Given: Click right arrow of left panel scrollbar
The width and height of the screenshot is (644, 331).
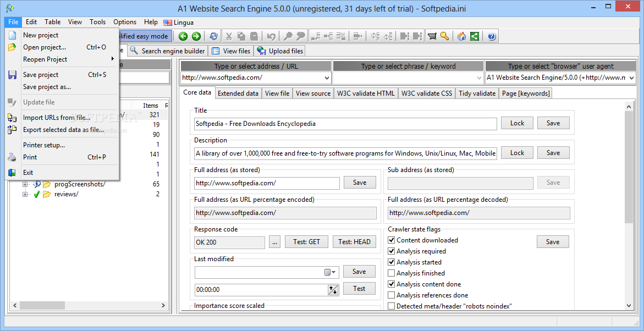Looking at the screenshot, I should click(163, 306).
